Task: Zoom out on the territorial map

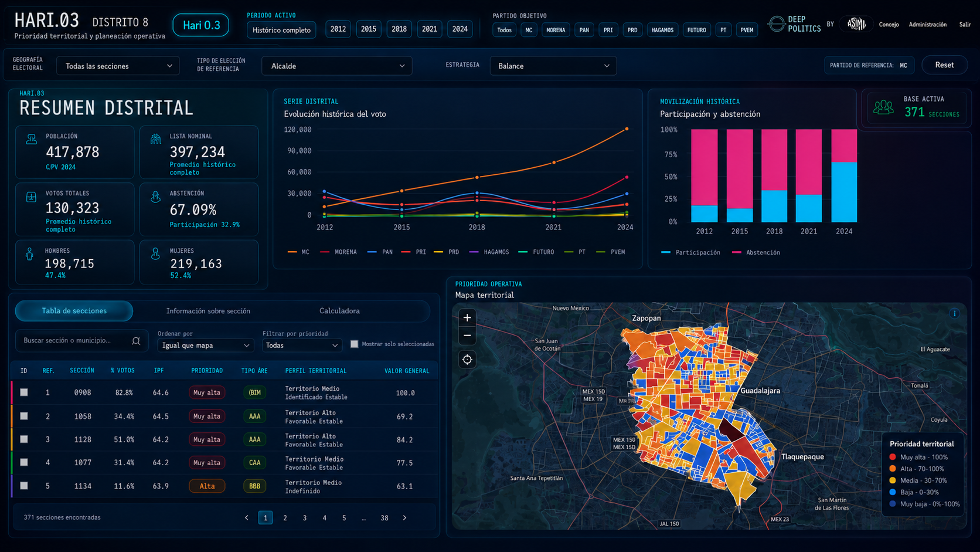Action: [467, 336]
